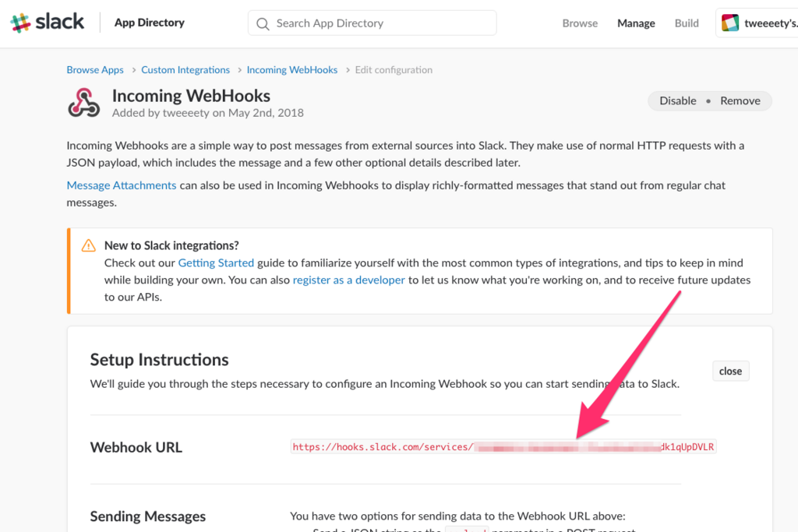
Task: Click chevron after Browse Apps breadcrumb
Action: click(x=134, y=70)
